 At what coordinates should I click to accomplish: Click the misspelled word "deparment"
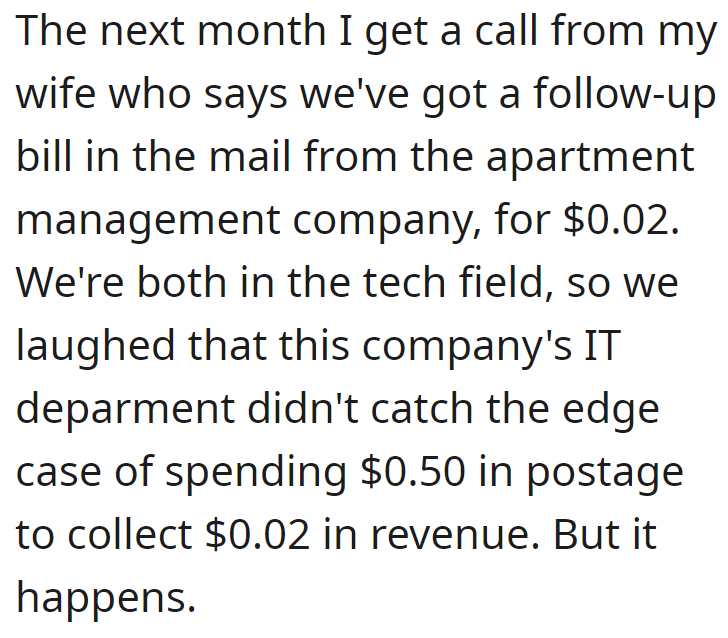(125, 412)
